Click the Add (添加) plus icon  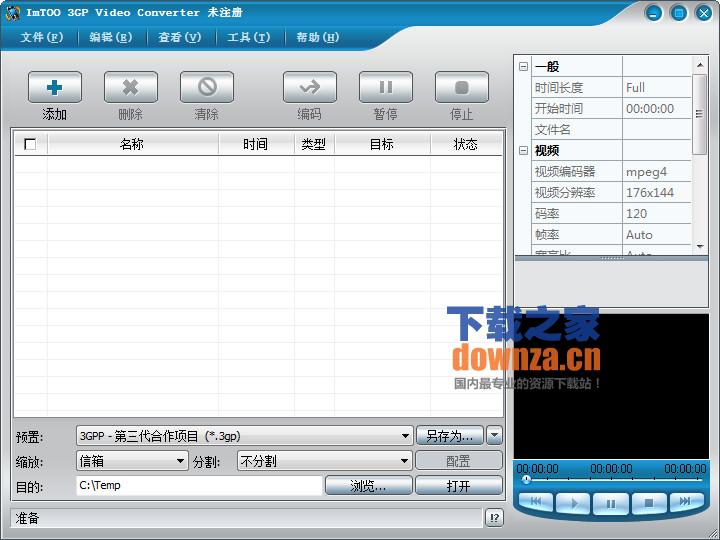coord(55,87)
